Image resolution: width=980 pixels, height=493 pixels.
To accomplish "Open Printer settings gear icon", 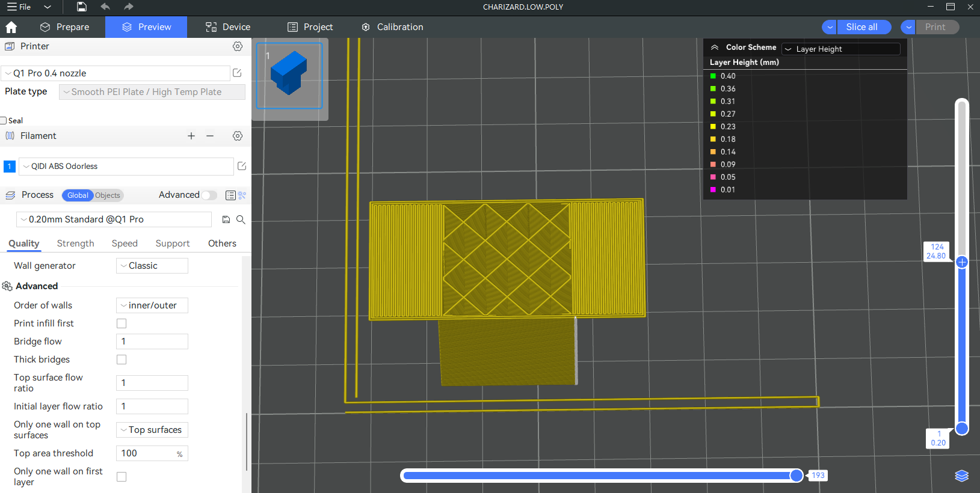I will pyautogui.click(x=238, y=46).
